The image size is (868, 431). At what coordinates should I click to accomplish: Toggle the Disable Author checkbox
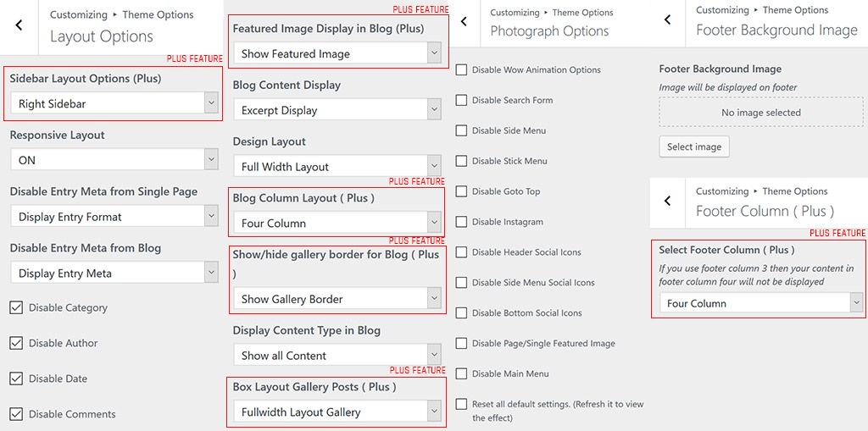(16, 343)
